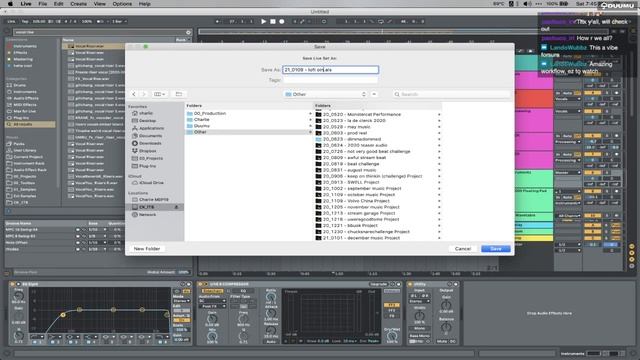This screenshot has height=360, width=640.
Task: Click Cancel in the Save dialog
Action: click(x=463, y=249)
